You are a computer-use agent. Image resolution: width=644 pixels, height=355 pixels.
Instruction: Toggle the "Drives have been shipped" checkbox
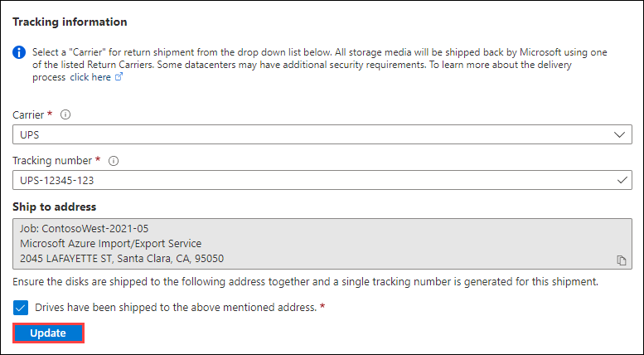(22, 308)
